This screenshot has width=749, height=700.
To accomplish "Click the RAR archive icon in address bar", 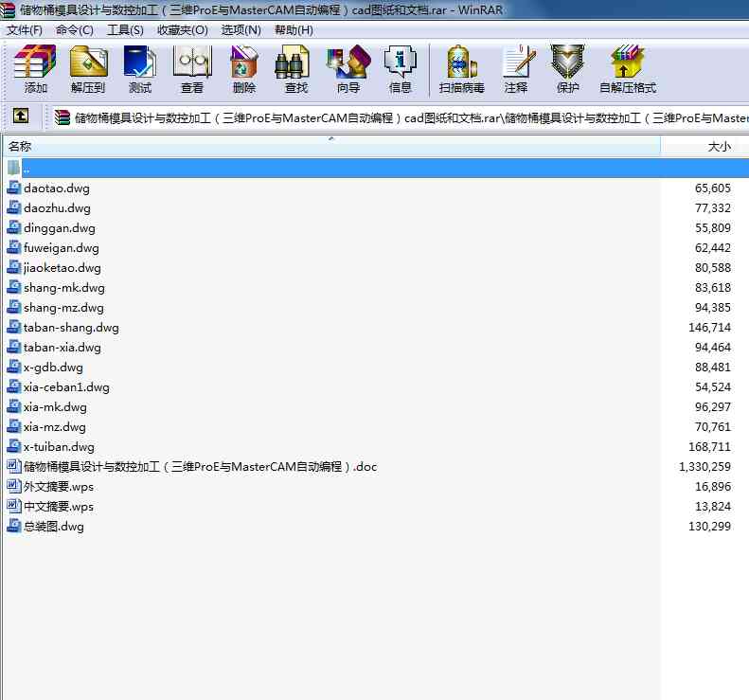I will point(62,117).
